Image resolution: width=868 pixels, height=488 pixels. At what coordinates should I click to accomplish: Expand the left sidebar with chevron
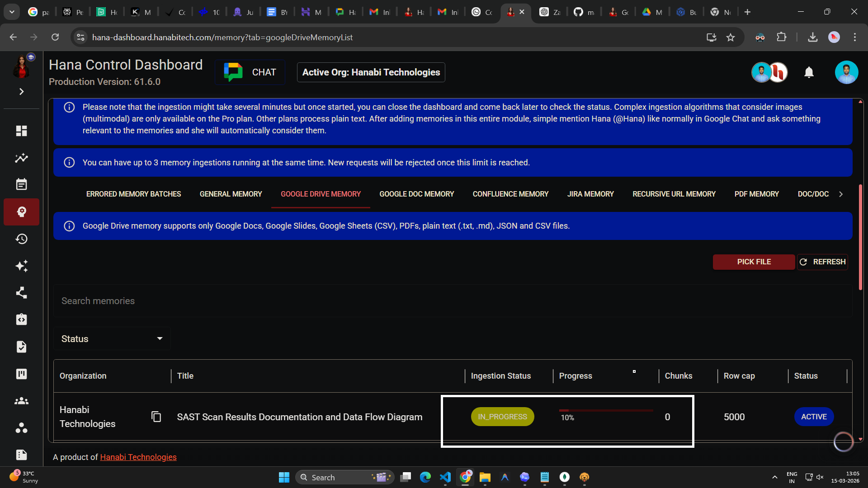(21, 92)
